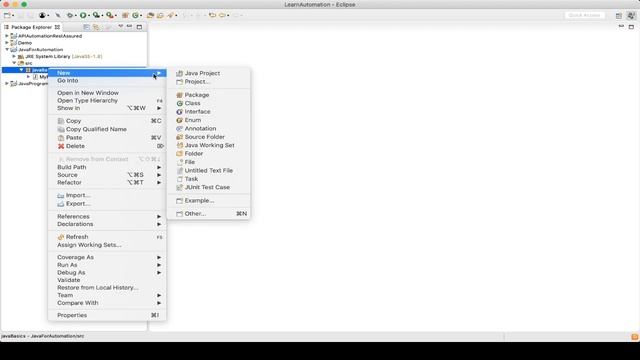Choose Source Folder in the New submenu

tap(209, 137)
